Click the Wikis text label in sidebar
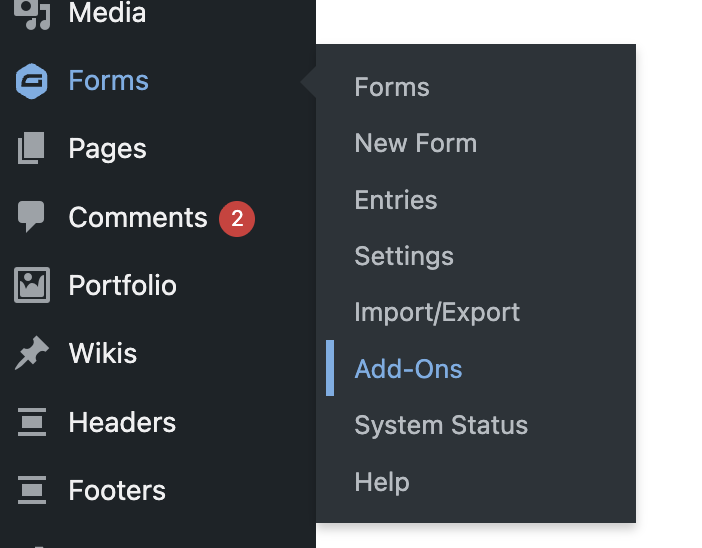 coord(103,353)
